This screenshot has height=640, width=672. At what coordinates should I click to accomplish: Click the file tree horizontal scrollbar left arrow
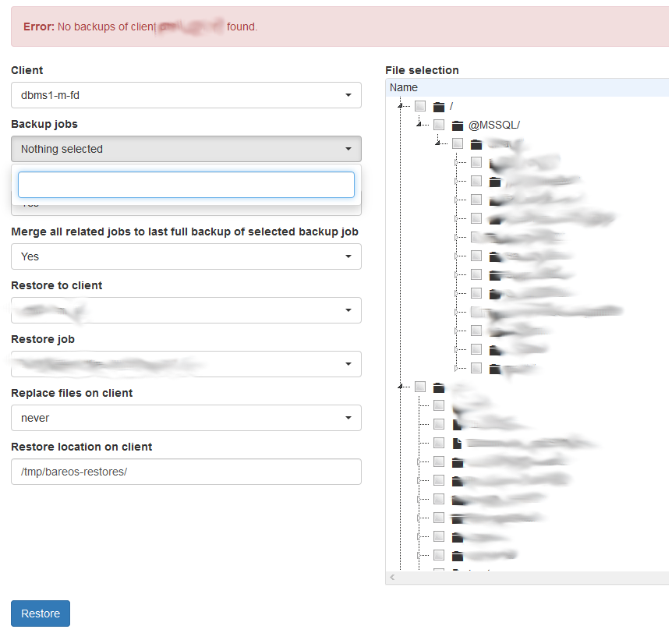(x=392, y=578)
